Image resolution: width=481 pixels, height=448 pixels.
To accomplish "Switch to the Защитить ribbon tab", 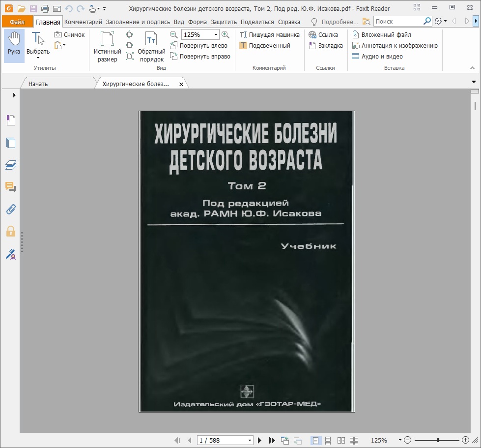I will click(224, 22).
